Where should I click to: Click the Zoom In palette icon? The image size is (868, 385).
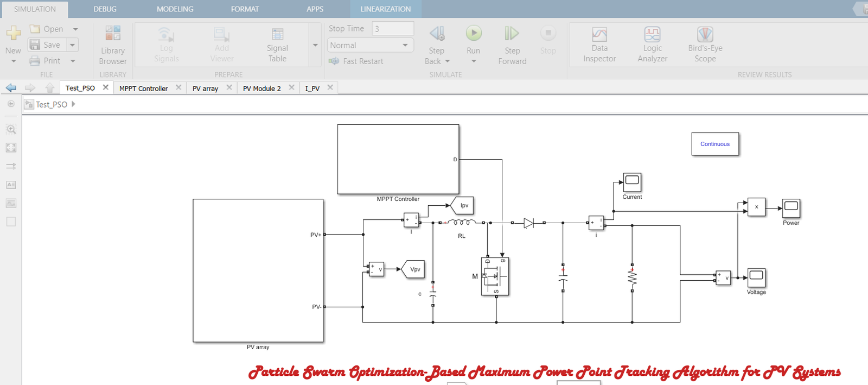coord(11,129)
